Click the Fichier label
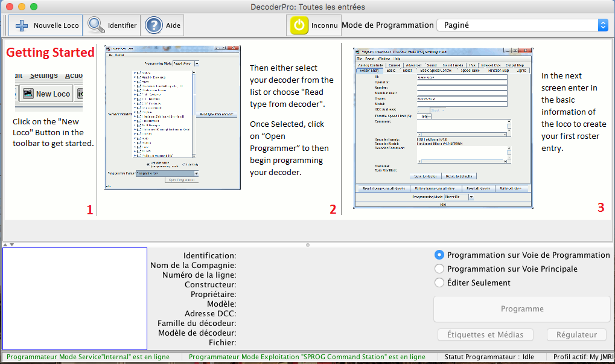 (x=222, y=342)
